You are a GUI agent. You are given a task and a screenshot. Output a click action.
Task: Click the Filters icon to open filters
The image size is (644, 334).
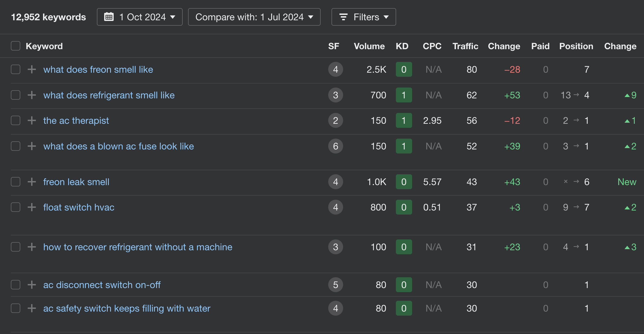(x=343, y=17)
